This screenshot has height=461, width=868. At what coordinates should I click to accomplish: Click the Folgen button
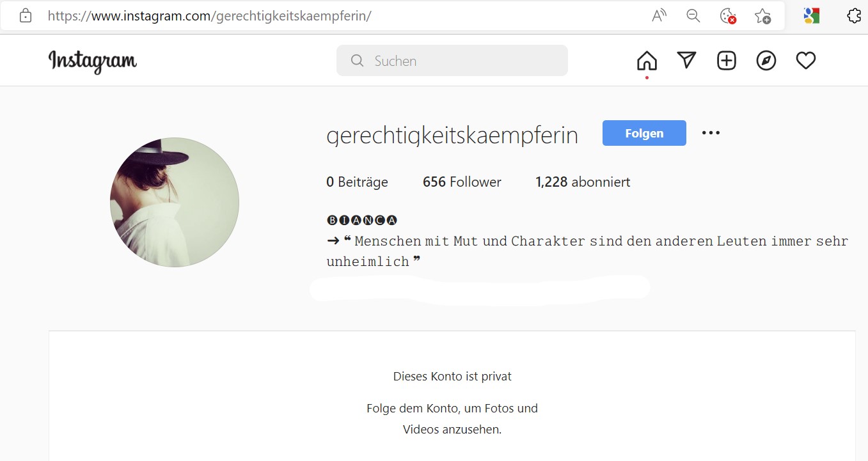tap(644, 133)
